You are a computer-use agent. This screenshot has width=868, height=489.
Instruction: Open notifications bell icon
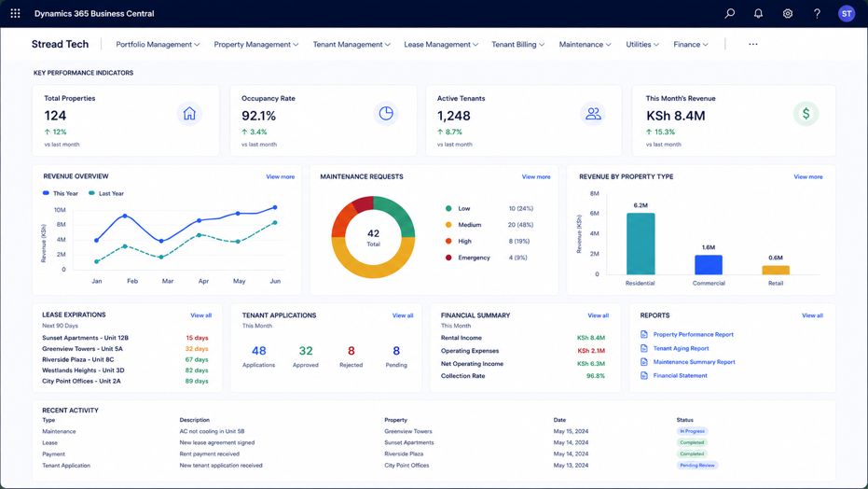click(758, 13)
